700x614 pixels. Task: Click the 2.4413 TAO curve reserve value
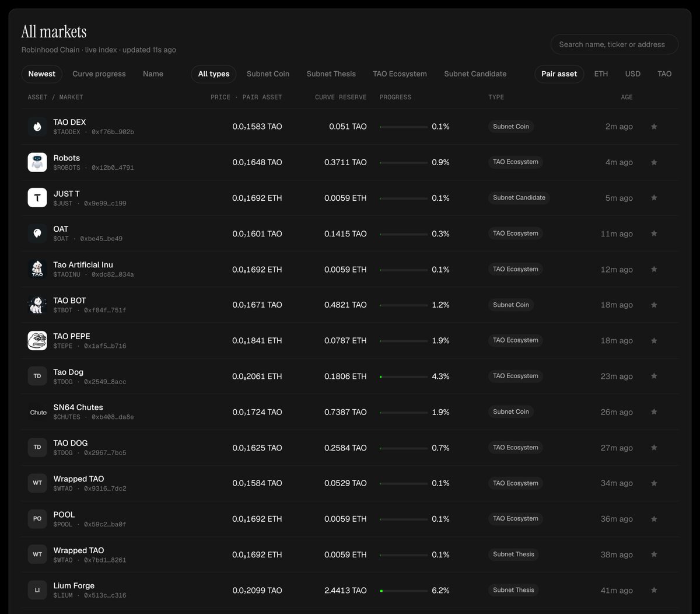pyautogui.click(x=345, y=590)
